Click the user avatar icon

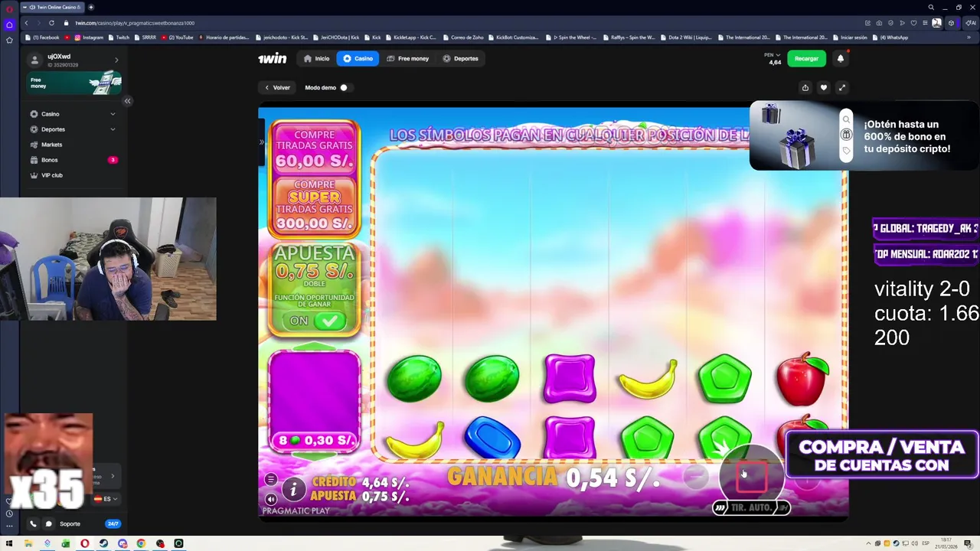[x=34, y=60]
